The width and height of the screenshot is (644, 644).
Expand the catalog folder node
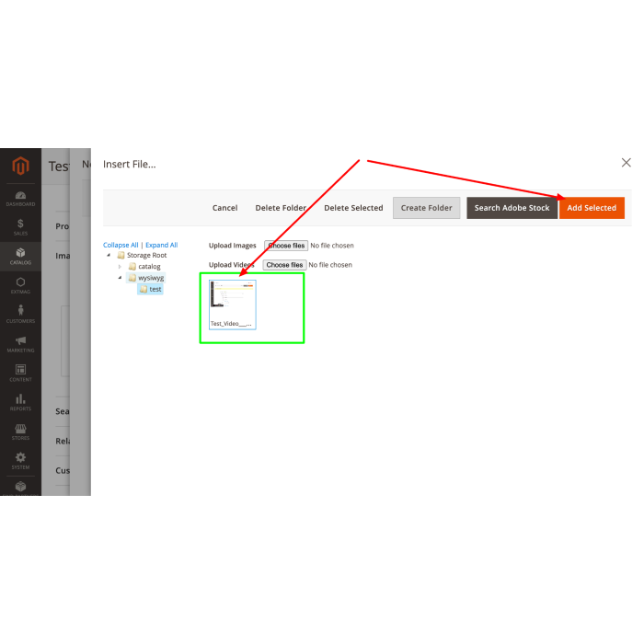120,267
